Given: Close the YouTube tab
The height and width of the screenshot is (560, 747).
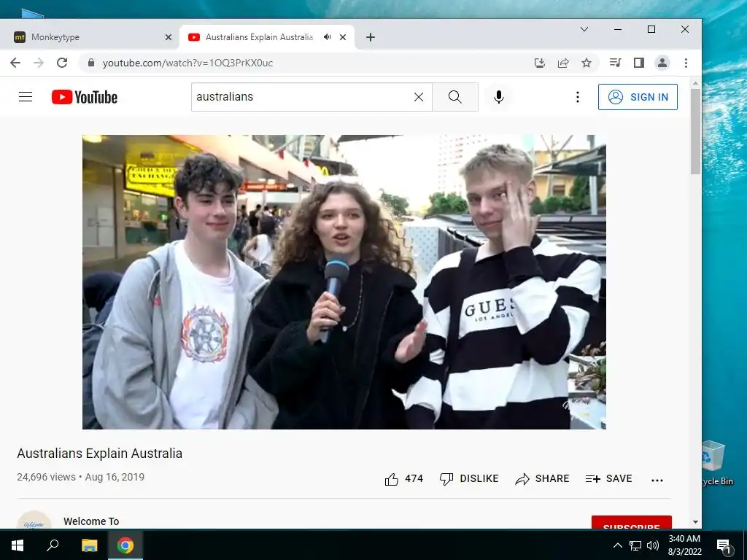Looking at the screenshot, I should pyautogui.click(x=343, y=37).
